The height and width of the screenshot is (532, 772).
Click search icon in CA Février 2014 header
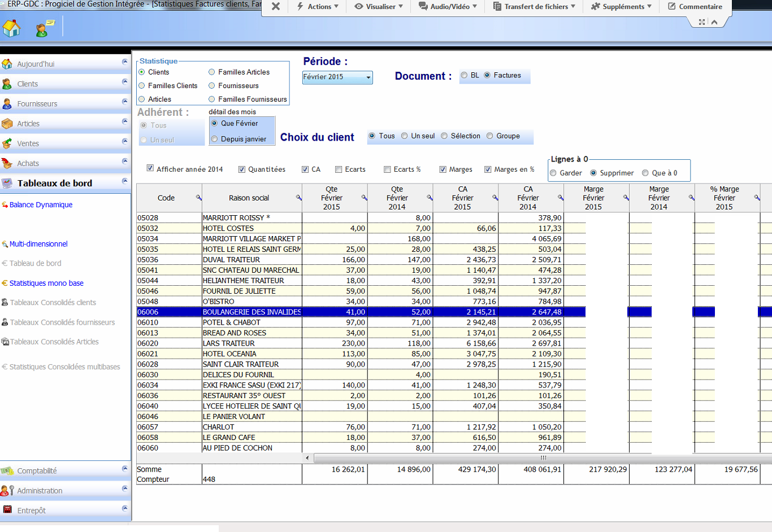tap(561, 197)
